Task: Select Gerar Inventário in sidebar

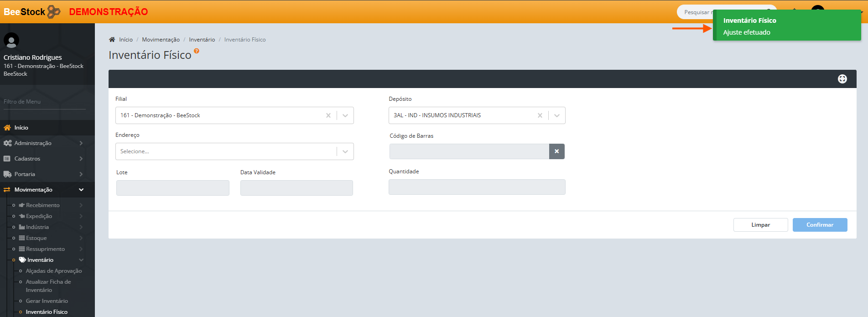Action: tap(47, 301)
